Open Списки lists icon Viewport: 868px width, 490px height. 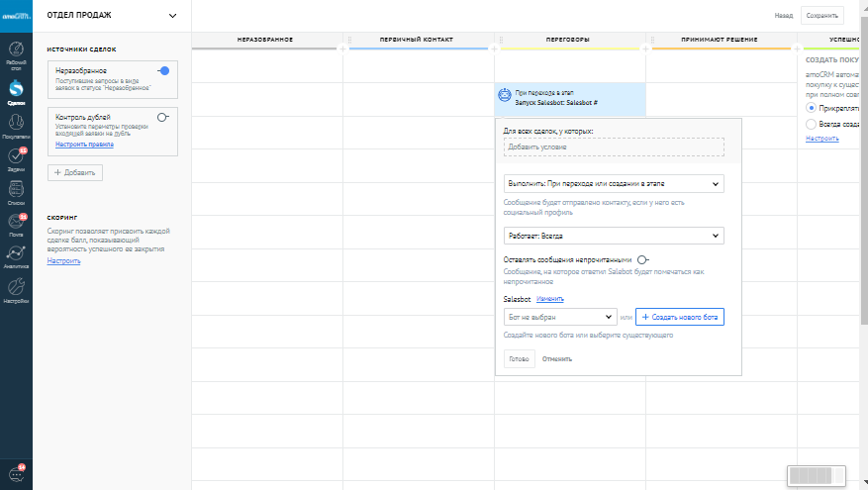16,191
